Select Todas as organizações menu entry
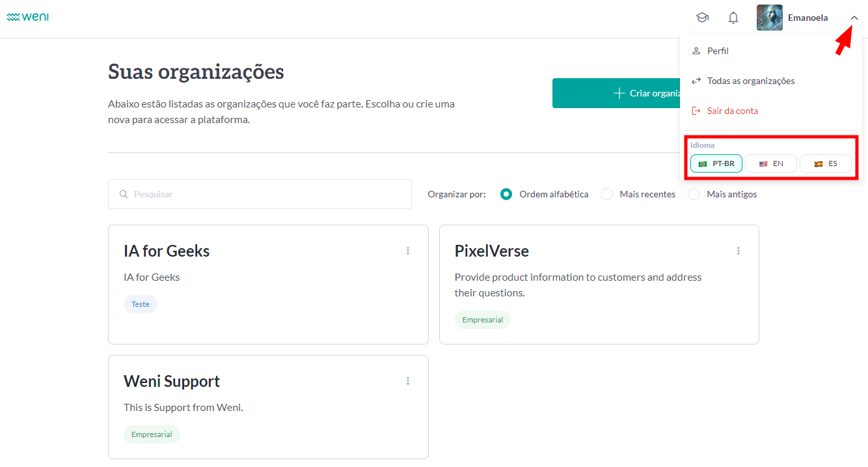 [x=751, y=81]
